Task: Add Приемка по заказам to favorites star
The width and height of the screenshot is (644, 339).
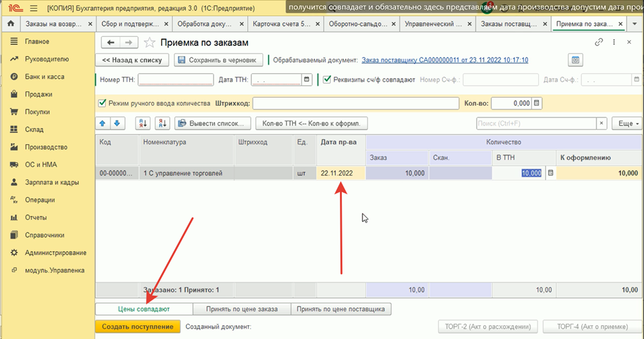Action: pyautogui.click(x=149, y=42)
